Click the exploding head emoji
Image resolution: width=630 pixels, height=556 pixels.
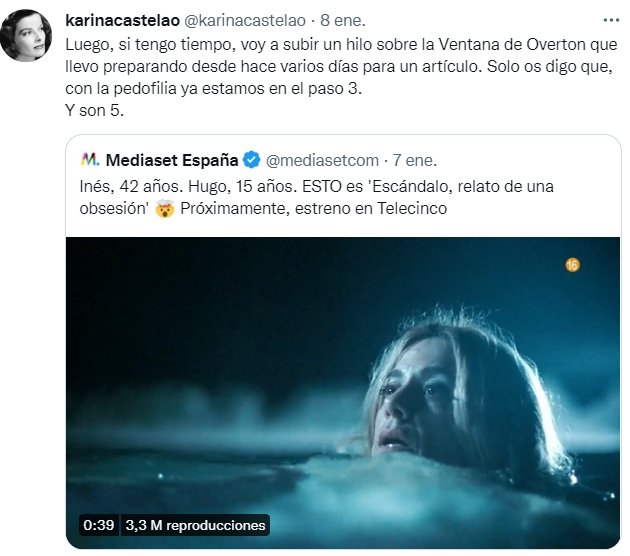click(165, 208)
